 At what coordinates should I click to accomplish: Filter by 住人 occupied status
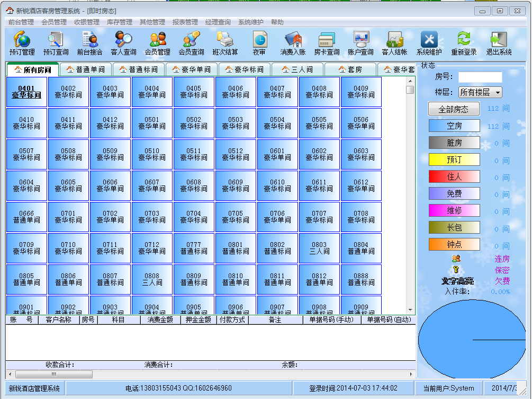click(x=454, y=176)
